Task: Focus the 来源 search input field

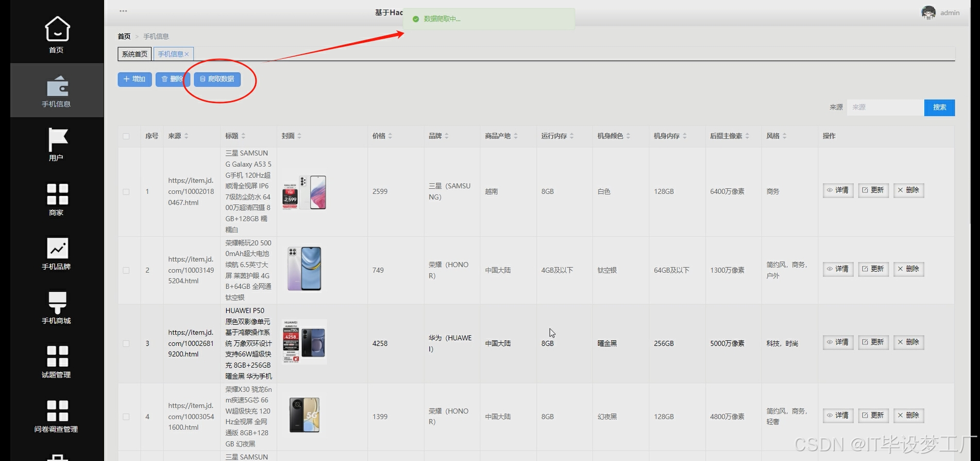Action: (x=885, y=108)
